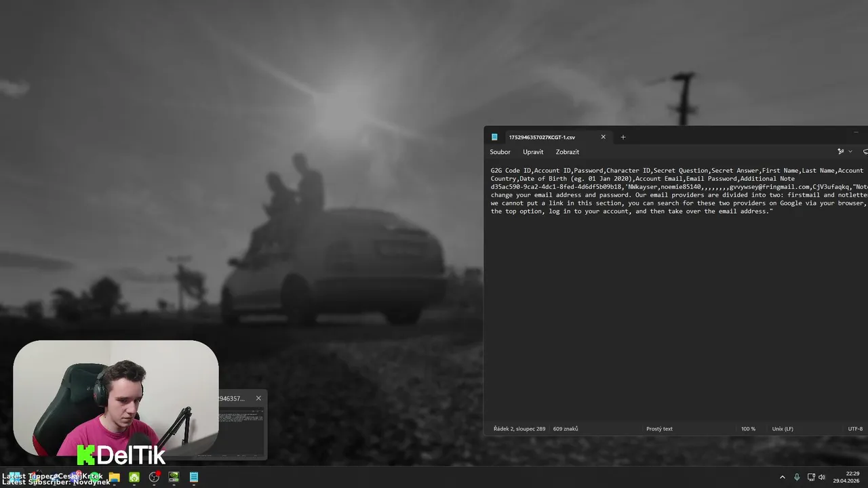Screen dimensions: 868x488
Task: Open the Zobrazit menu in Notepad
Action: pos(567,152)
